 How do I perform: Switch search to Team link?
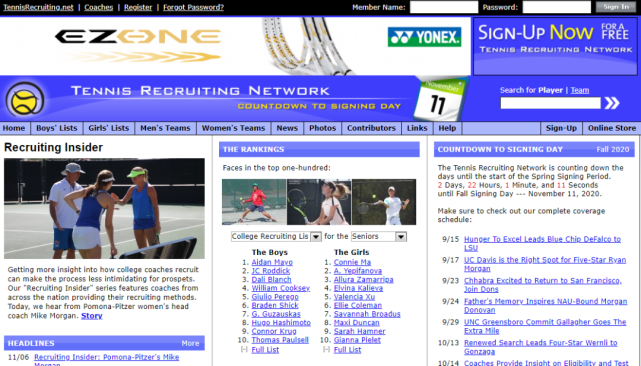click(x=580, y=90)
